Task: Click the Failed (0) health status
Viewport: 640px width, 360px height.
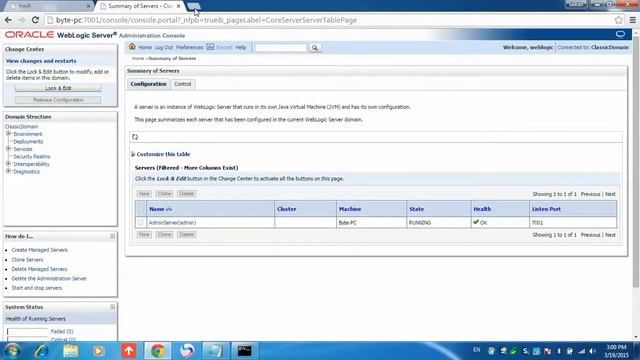Action: 62,331
